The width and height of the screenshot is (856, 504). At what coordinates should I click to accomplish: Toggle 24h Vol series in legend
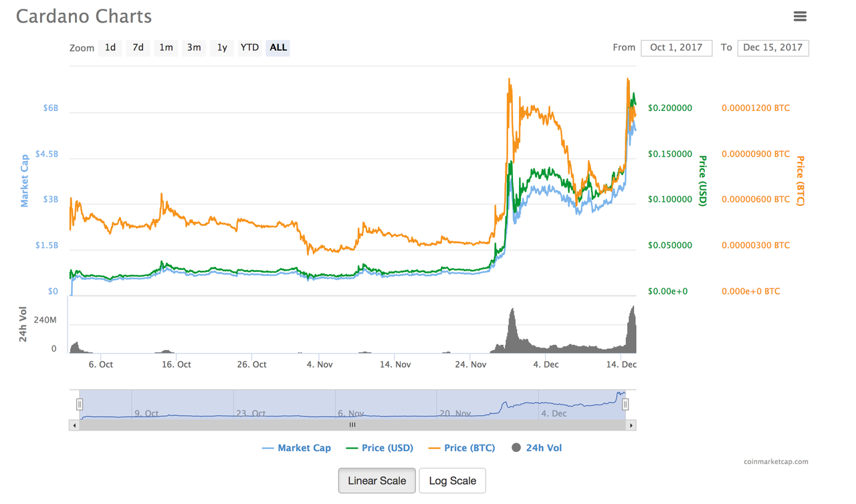[537, 448]
